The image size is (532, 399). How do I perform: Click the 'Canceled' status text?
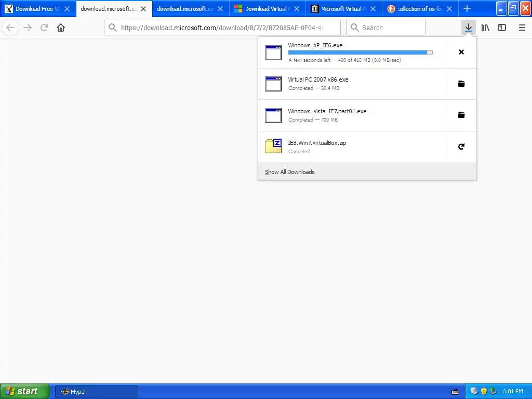299,151
